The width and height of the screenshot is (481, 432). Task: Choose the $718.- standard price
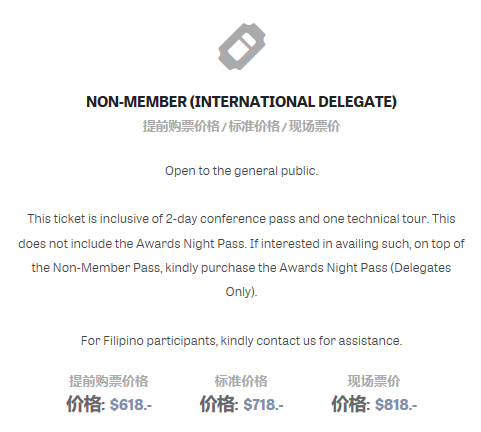(x=263, y=405)
